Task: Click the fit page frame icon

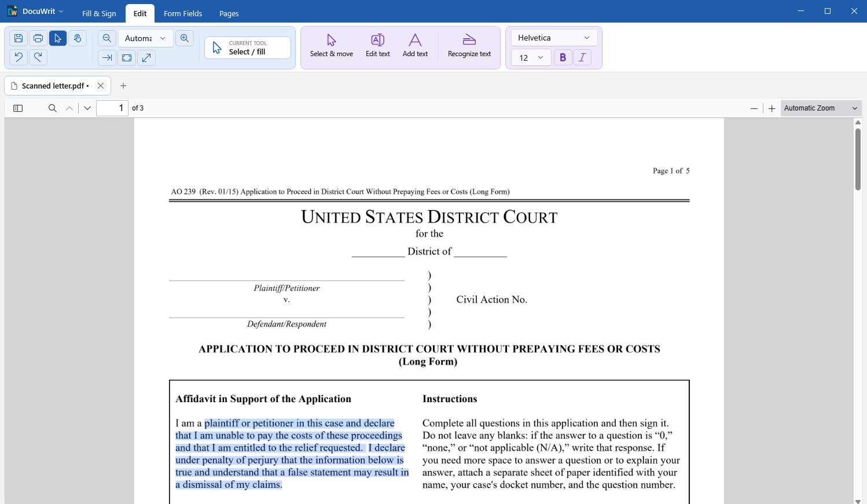Action: pyautogui.click(x=127, y=57)
